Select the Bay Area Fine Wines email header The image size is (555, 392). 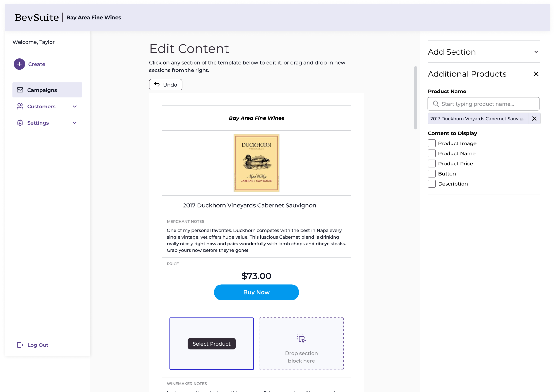257,118
